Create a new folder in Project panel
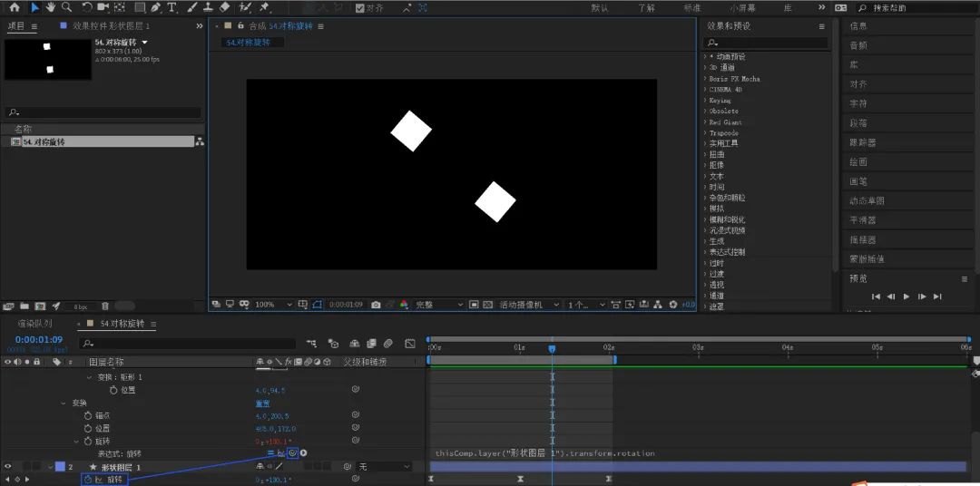 24,306
